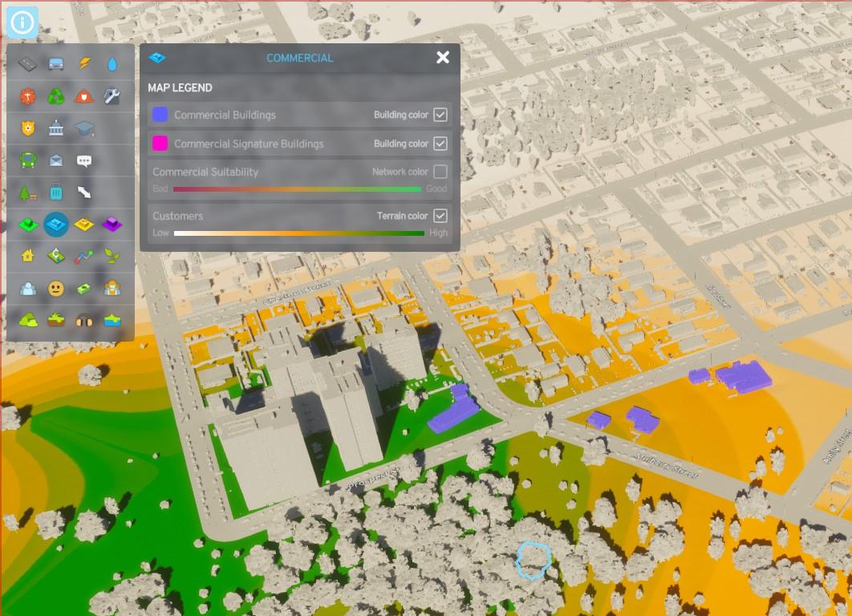Close the Commercial legend panel
The image size is (852, 616).
[x=443, y=57]
